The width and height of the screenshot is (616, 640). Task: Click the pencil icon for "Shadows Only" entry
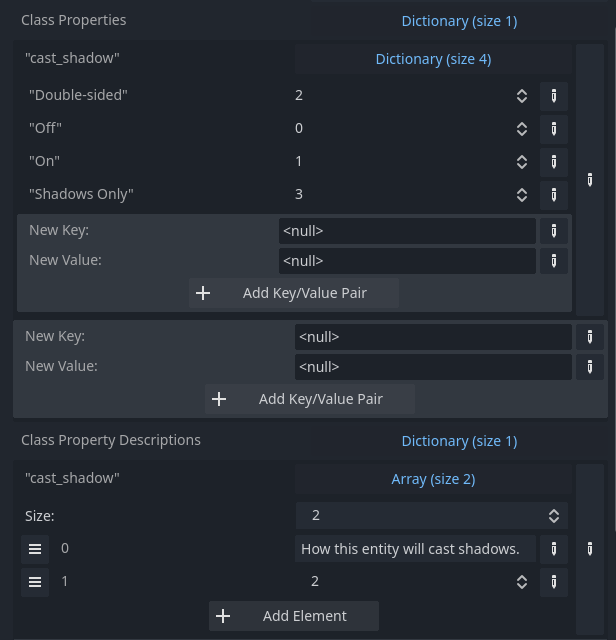point(554,195)
